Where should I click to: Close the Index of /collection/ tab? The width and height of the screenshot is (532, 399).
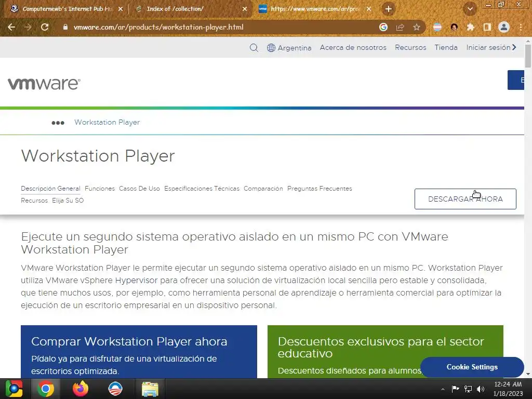click(245, 9)
